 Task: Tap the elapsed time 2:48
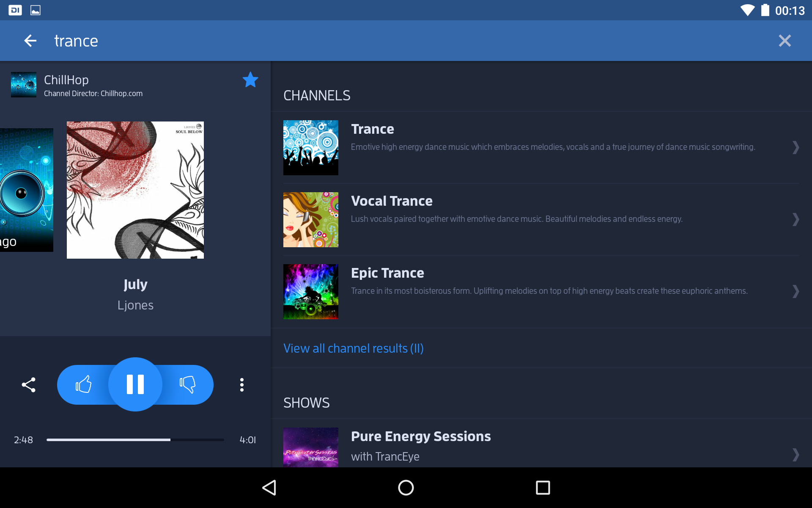[23, 440]
